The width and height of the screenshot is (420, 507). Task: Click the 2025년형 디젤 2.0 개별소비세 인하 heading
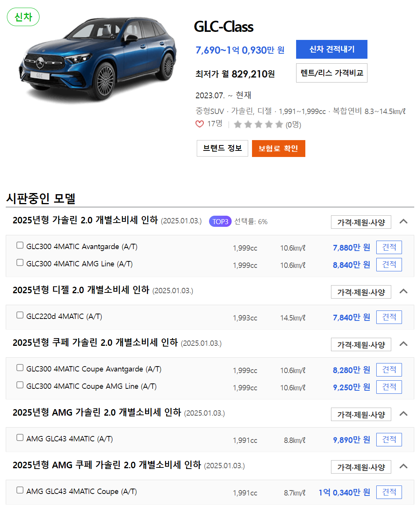pos(81,290)
